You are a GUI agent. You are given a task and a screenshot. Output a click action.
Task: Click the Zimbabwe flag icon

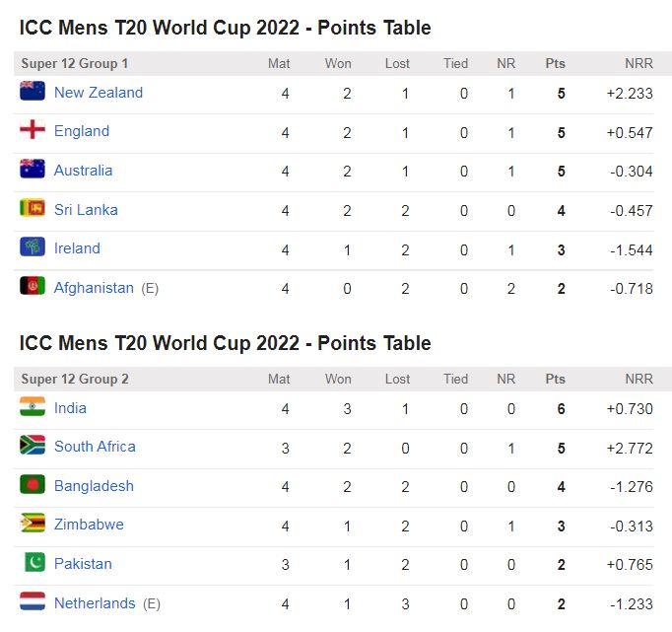[33, 524]
